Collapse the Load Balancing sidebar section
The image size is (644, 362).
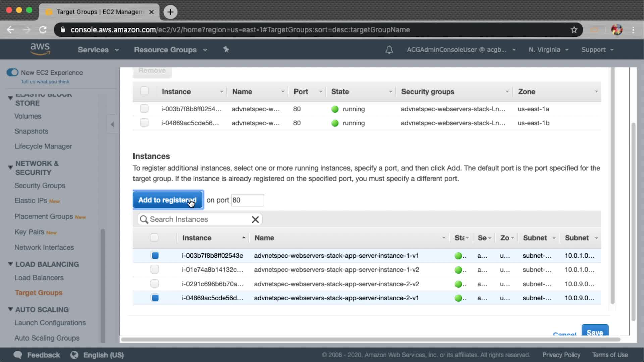tap(10, 264)
